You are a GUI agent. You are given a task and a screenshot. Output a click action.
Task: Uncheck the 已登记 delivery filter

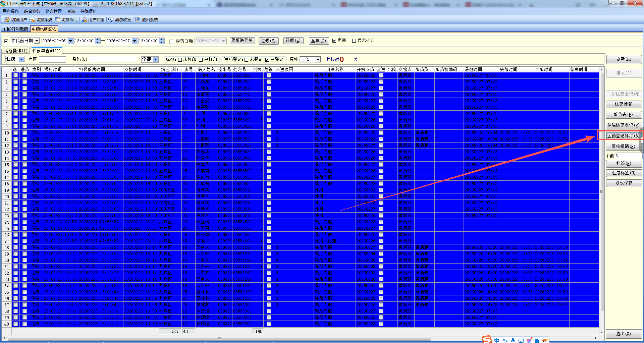(x=267, y=60)
